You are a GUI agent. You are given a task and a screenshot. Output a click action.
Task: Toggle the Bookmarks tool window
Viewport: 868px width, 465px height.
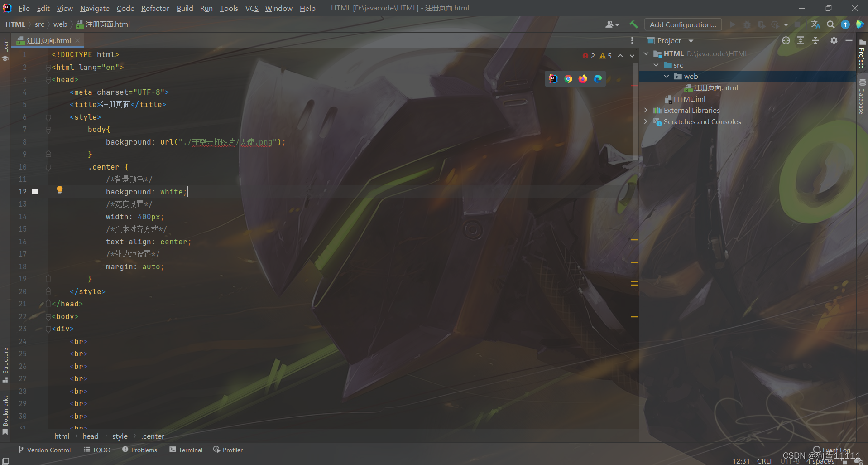point(5,415)
